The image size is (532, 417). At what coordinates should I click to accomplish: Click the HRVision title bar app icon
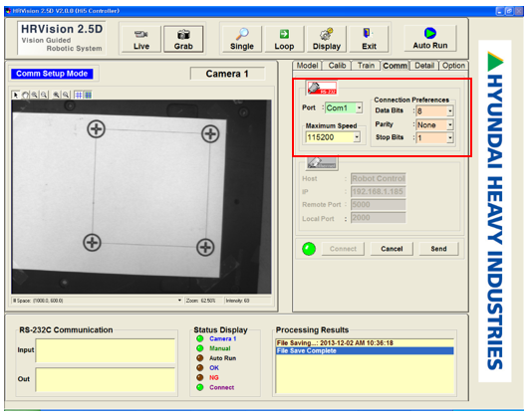tap(8, 11)
